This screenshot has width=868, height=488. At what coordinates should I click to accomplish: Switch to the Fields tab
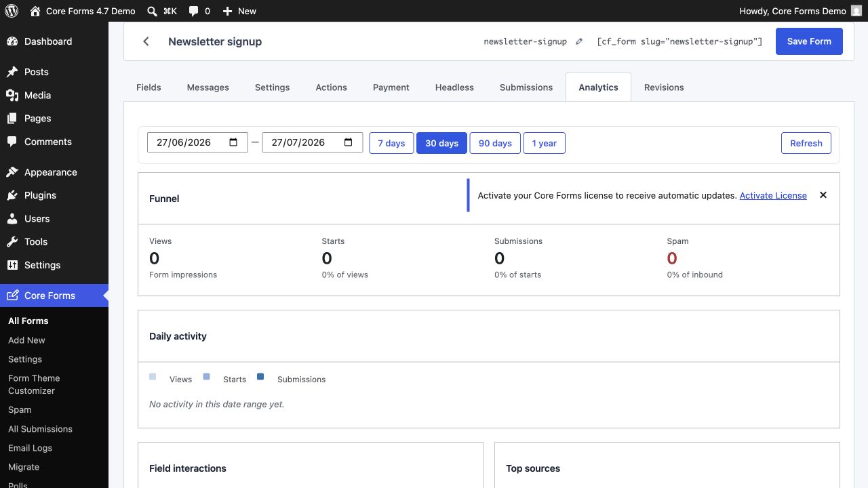tap(149, 87)
